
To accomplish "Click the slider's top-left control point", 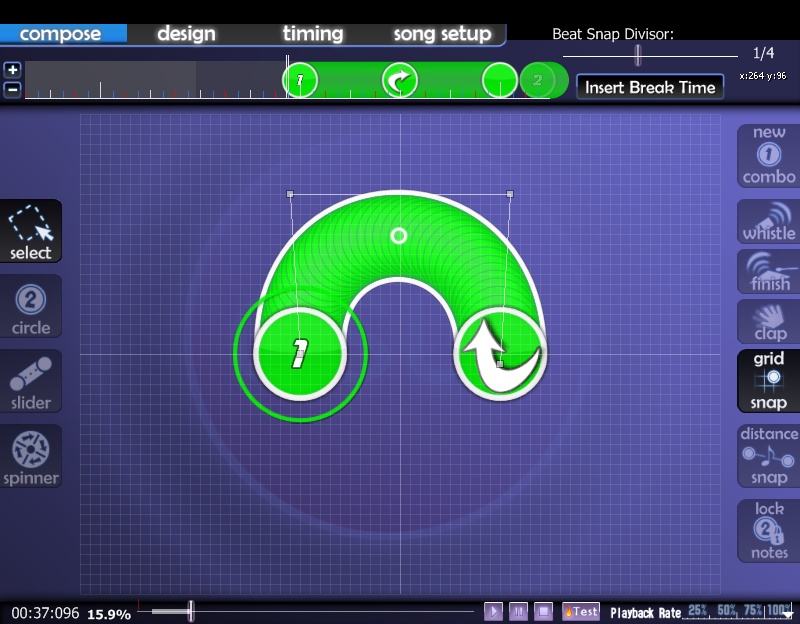I will (290, 194).
